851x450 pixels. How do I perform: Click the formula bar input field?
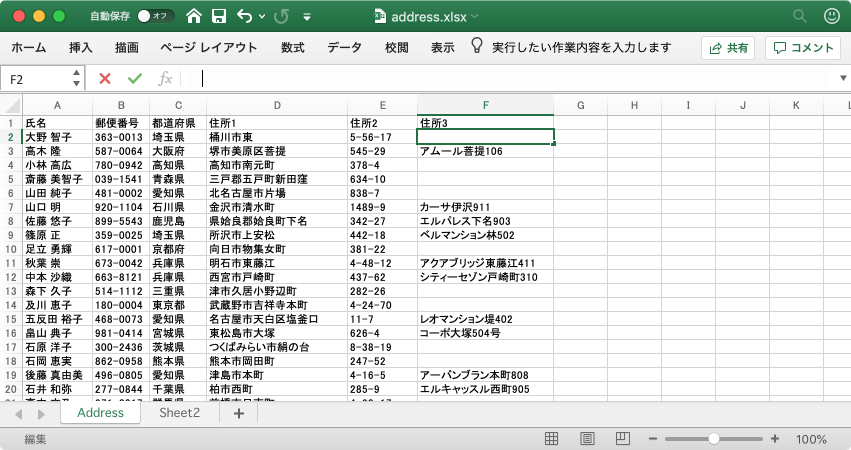pos(500,78)
